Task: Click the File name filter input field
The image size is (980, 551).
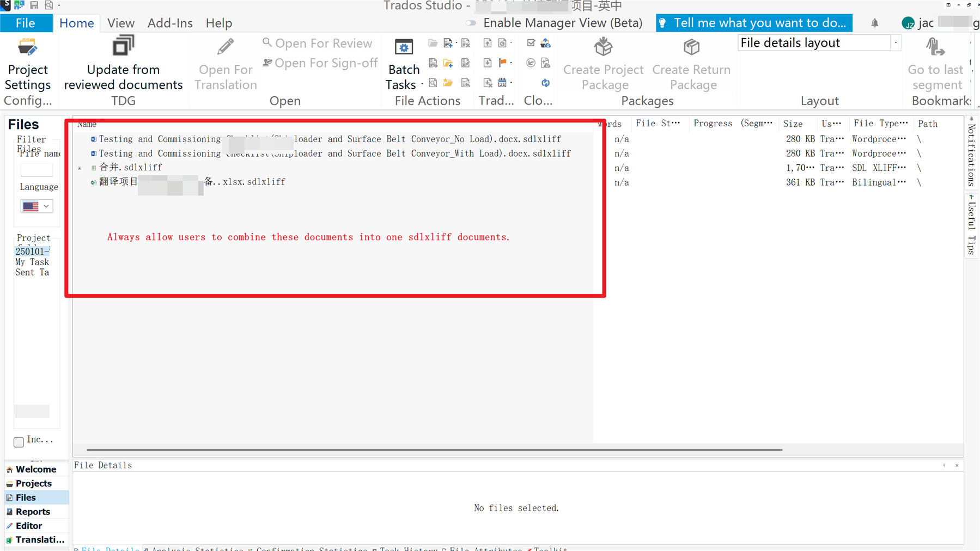Action: [x=36, y=169]
